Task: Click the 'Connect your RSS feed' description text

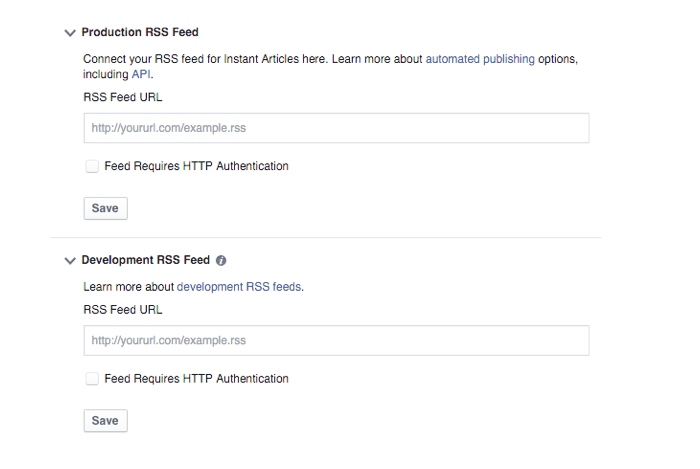Action: coord(330,66)
